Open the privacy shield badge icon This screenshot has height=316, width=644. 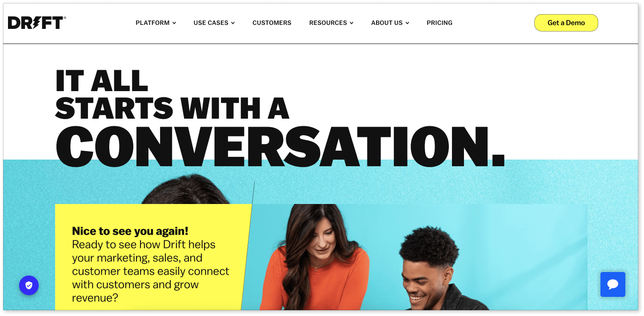[29, 285]
